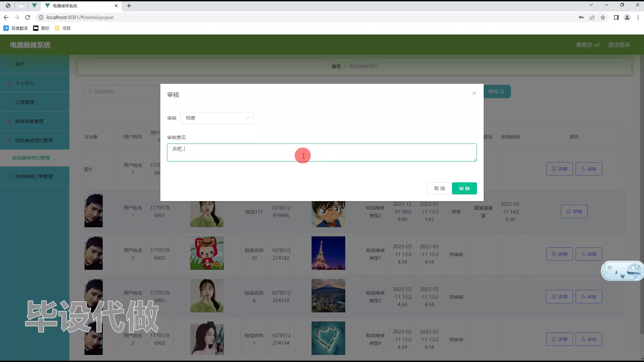Image resolution: width=644 pixels, height=362 pixels.
Task: Reload the page with browser refresh icon
Action: click(x=28, y=17)
